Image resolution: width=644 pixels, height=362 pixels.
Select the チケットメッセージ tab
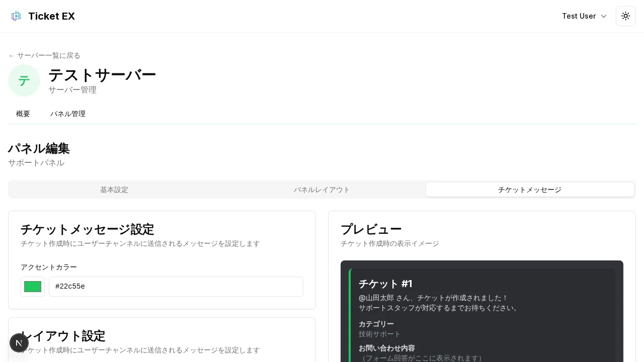click(530, 190)
